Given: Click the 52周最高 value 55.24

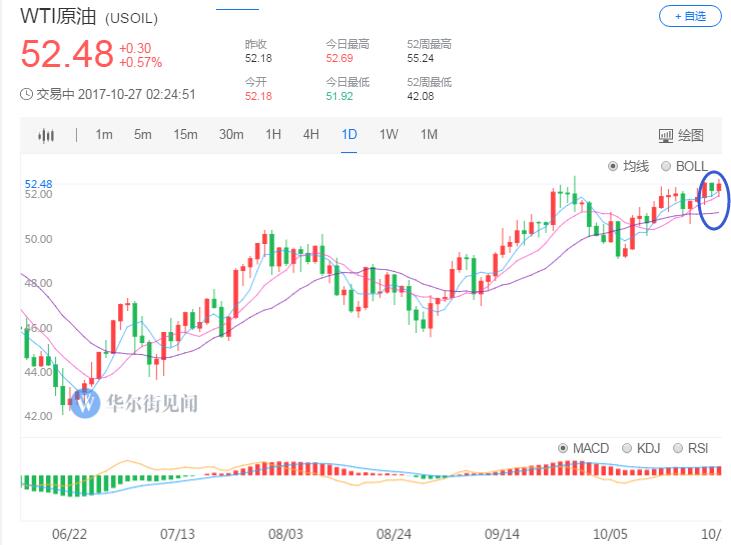Looking at the screenshot, I should [x=421, y=58].
